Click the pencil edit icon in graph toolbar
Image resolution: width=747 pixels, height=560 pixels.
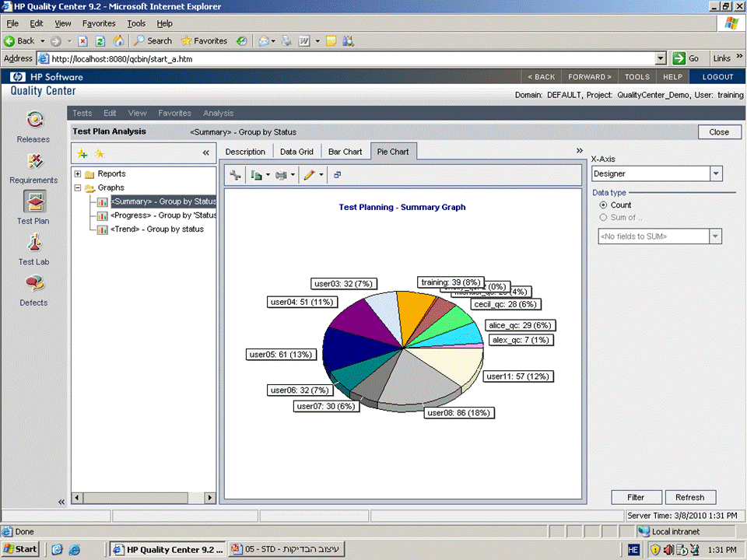[x=309, y=175]
